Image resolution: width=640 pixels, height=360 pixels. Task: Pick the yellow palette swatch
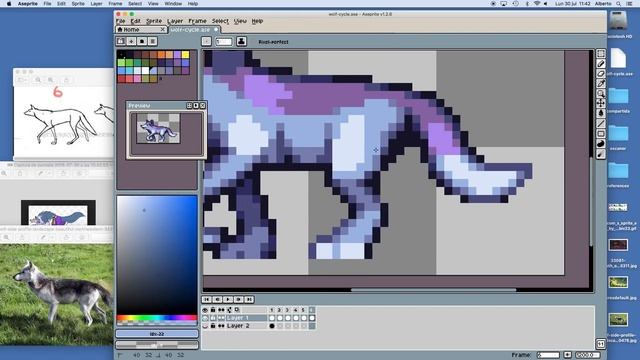coord(185,54)
